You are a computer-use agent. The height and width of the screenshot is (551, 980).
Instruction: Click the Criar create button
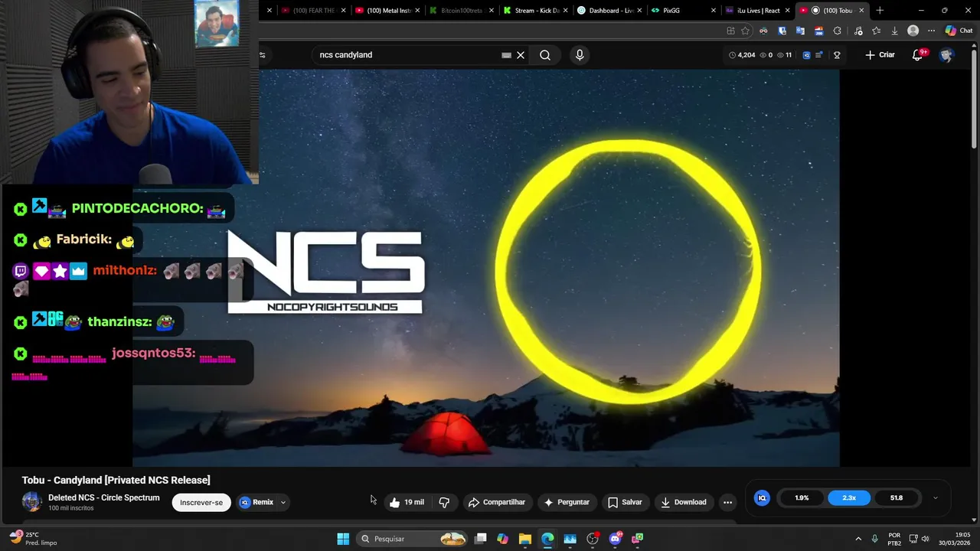(880, 55)
